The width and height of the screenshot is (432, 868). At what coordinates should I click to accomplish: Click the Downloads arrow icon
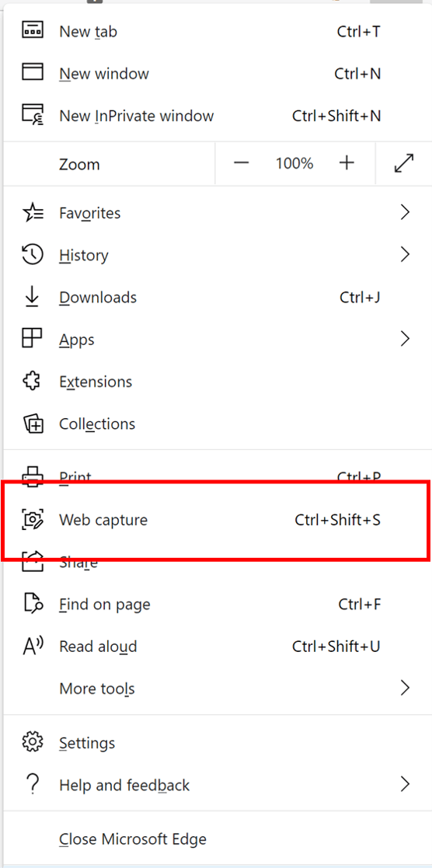pyautogui.click(x=32, y=298)
